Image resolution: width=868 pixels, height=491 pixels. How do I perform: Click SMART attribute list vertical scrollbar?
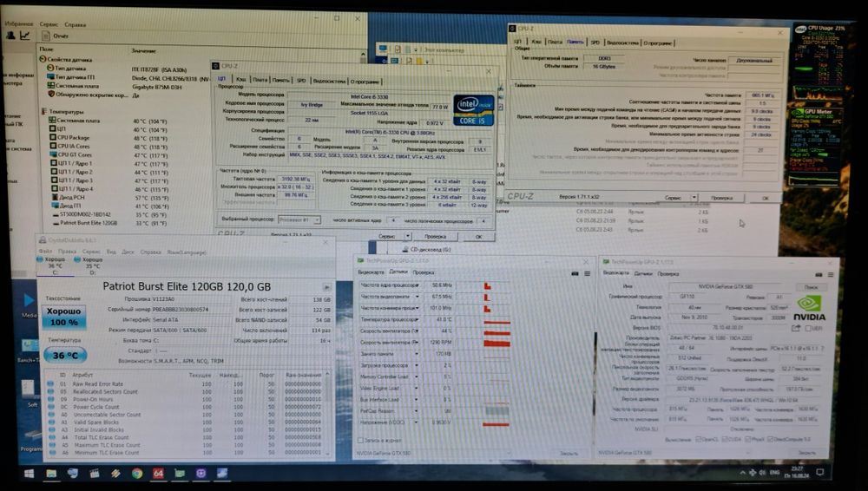tap(329, 414)
